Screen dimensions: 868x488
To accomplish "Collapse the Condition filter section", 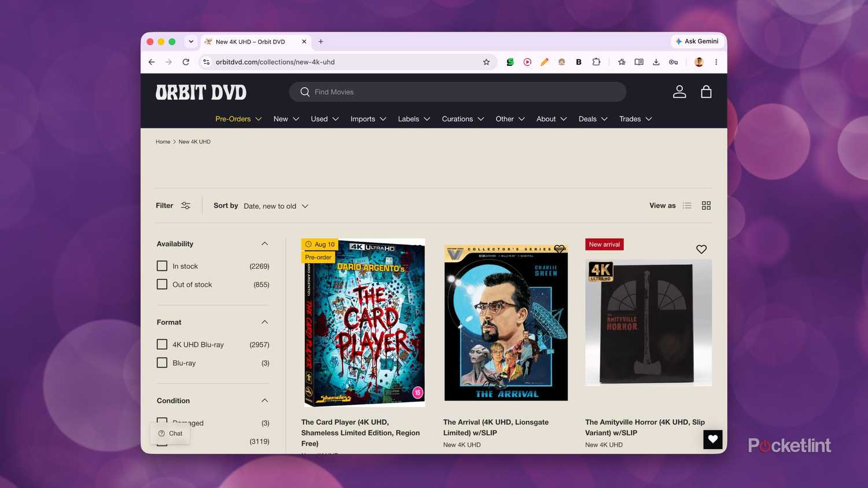I will [x=264, y=401].
